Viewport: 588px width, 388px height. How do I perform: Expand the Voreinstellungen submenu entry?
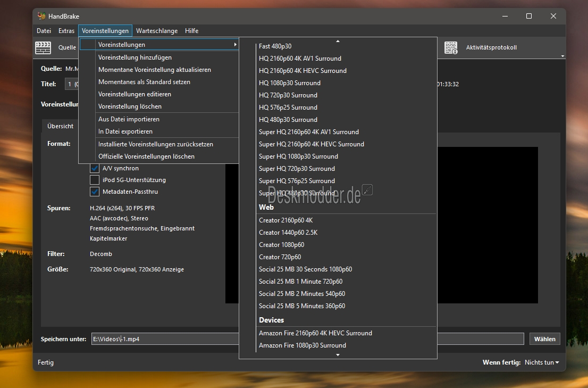coord(158,44)
